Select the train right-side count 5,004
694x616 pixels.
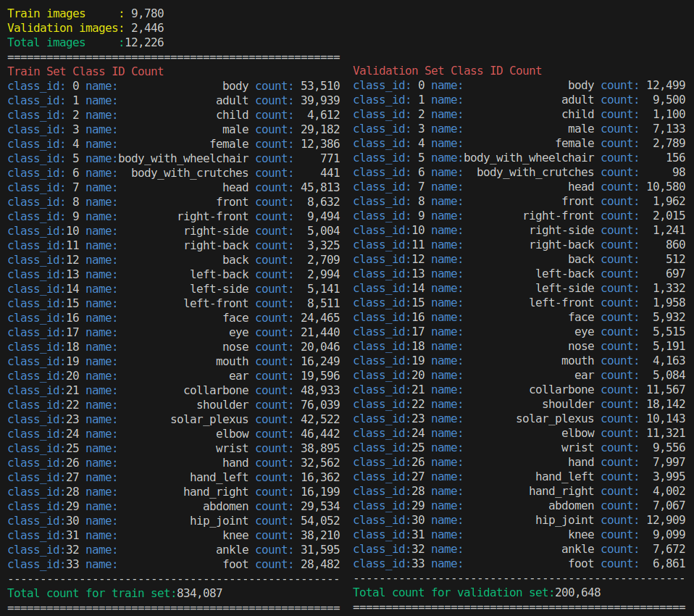324,231
